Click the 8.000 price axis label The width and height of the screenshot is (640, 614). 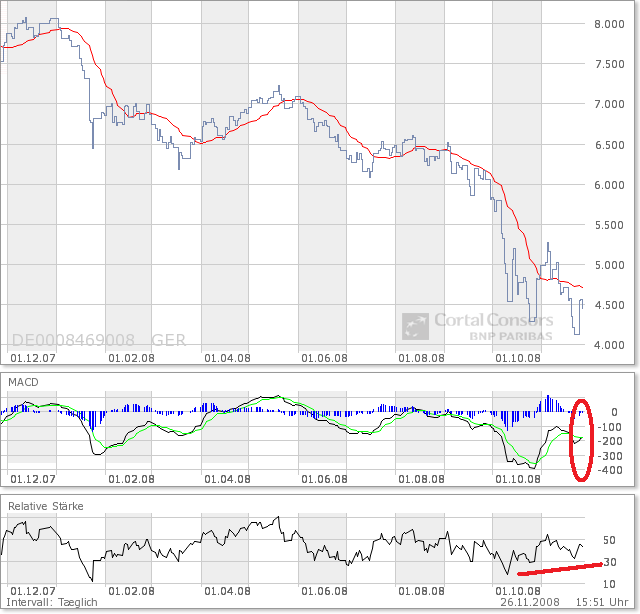pyautogui.click(x=609, y=24)
